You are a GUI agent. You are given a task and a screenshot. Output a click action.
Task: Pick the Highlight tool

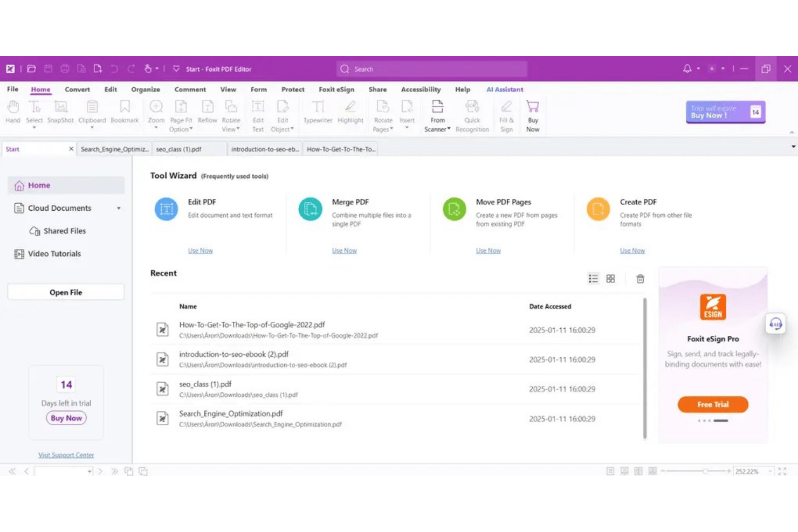point(350,107)
